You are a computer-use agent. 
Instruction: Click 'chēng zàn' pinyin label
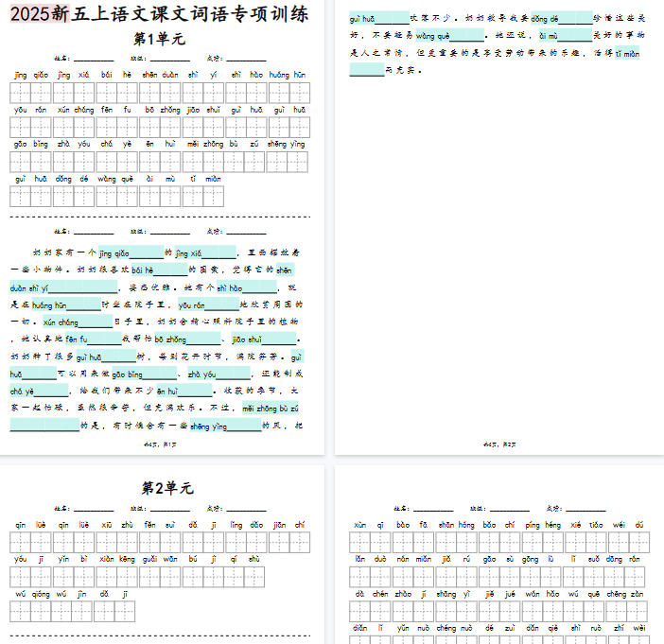coord(625,594)
